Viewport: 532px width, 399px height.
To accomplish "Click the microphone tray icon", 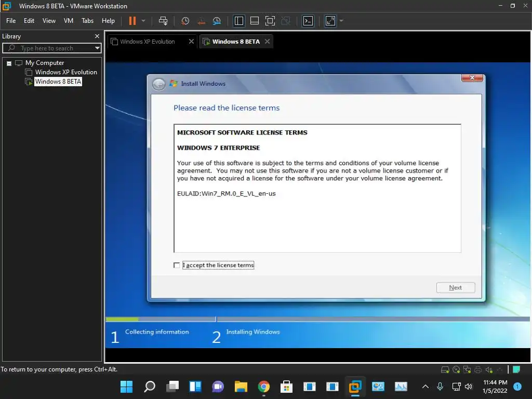I will click(x=440, y=387).
